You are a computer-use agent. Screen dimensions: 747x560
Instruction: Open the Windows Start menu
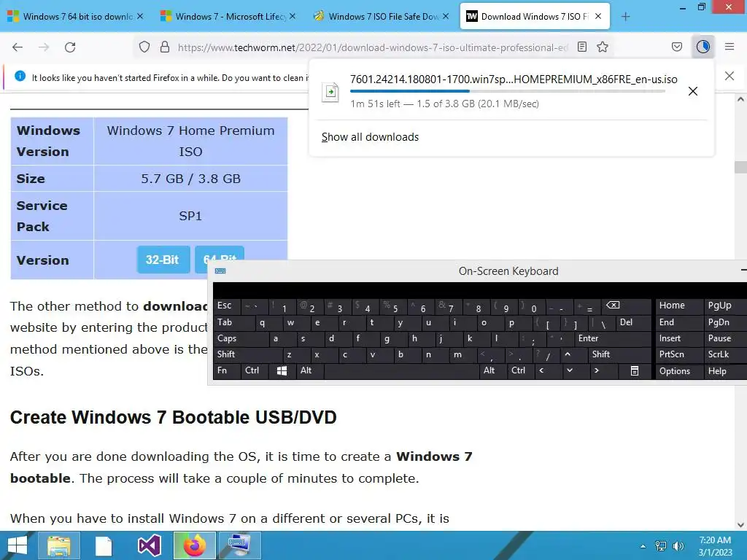(x=18, y=545)
